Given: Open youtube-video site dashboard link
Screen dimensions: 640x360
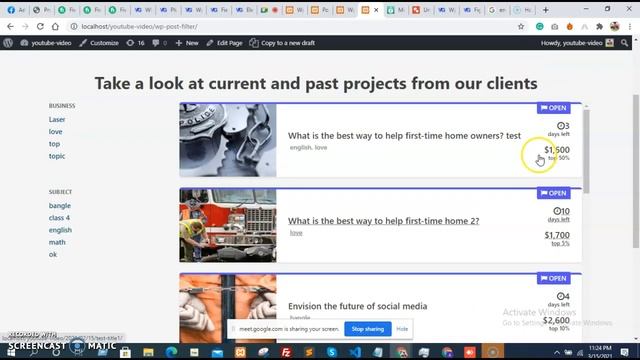Looking at the screenshot, I should [x=46, y=43].
